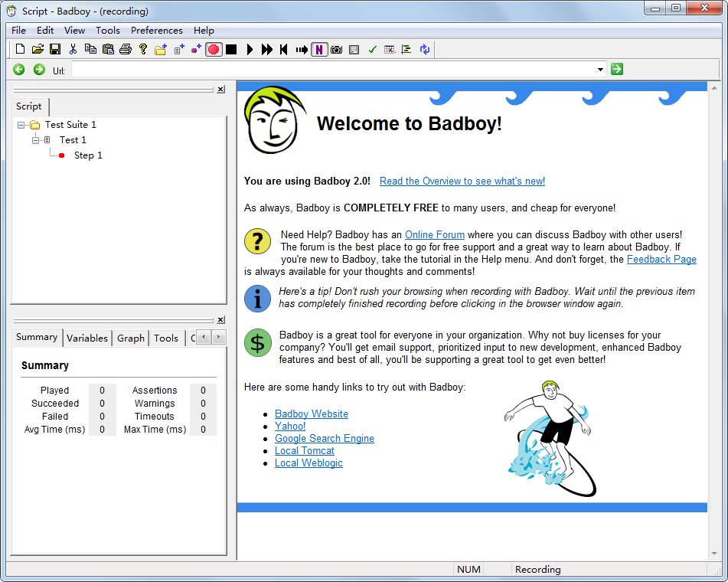Open the Online Forum link
This screenshot has width=728, height=582.
tap(435, 235)
